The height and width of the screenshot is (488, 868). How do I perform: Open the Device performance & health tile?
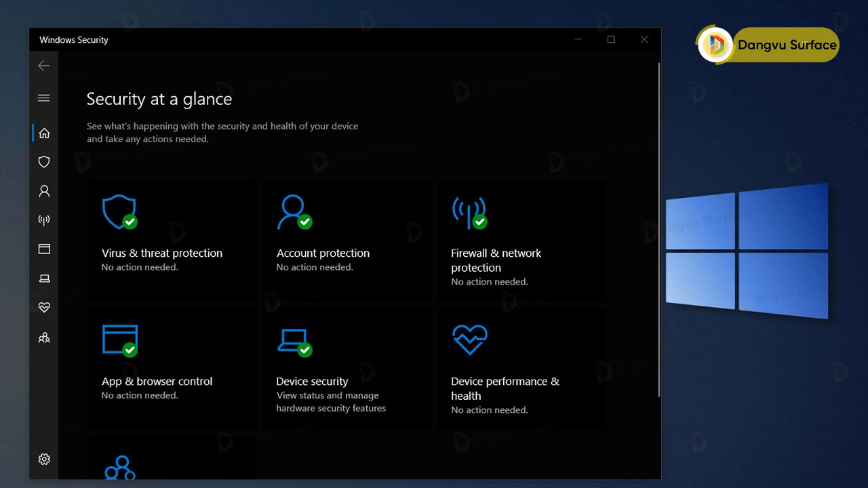click(521, 367)
